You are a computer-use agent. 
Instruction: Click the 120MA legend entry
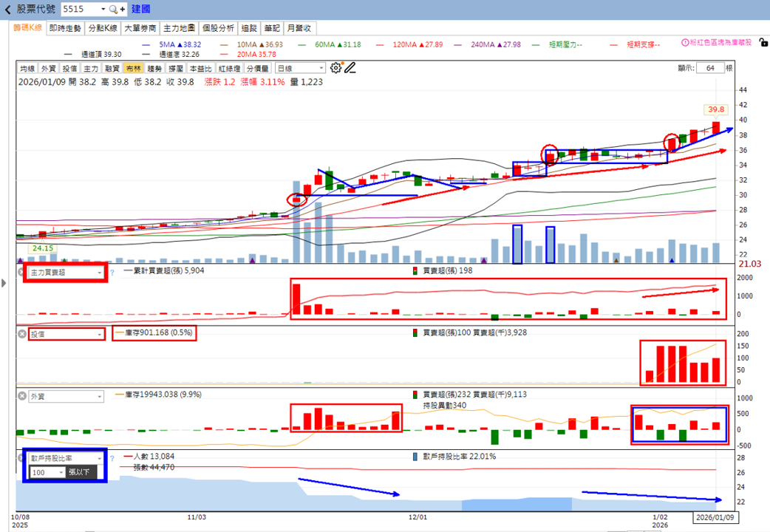click(409, 44)
